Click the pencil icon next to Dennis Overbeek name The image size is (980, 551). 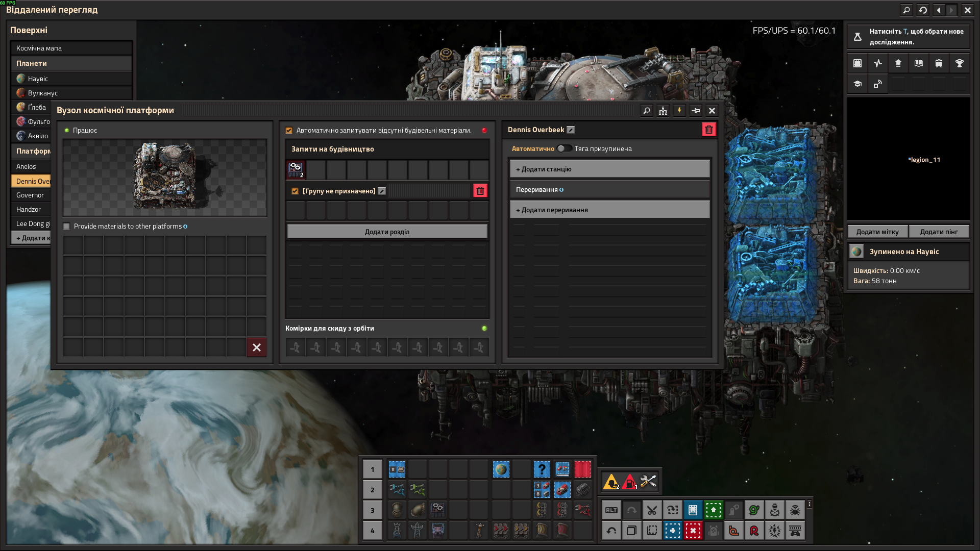tap(571, 130)
